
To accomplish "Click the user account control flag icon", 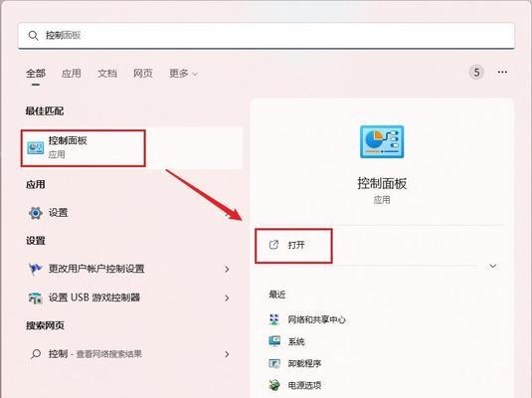I will [x=35, y=269].
